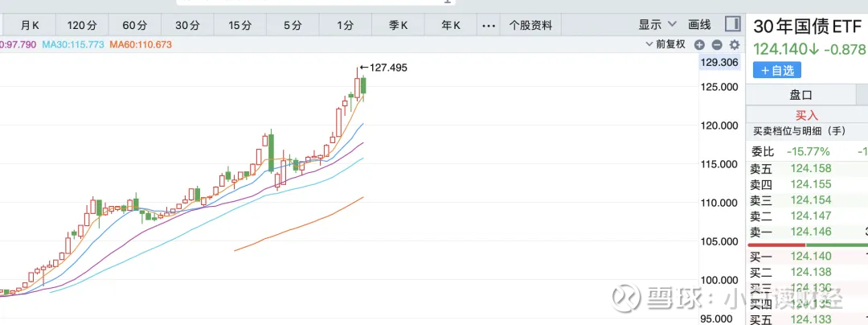This screenshot has height=325, width=868.
Task: Zoom in chart with plus icon
Action: [x=698, y=45]
